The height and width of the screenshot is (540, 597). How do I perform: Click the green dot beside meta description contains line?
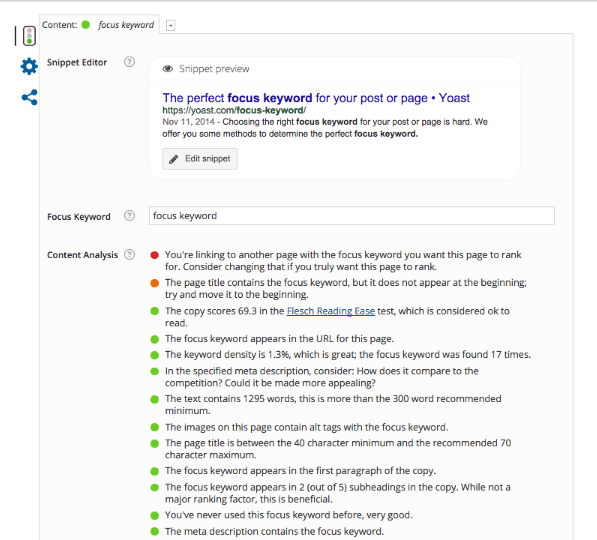point(155,531)
